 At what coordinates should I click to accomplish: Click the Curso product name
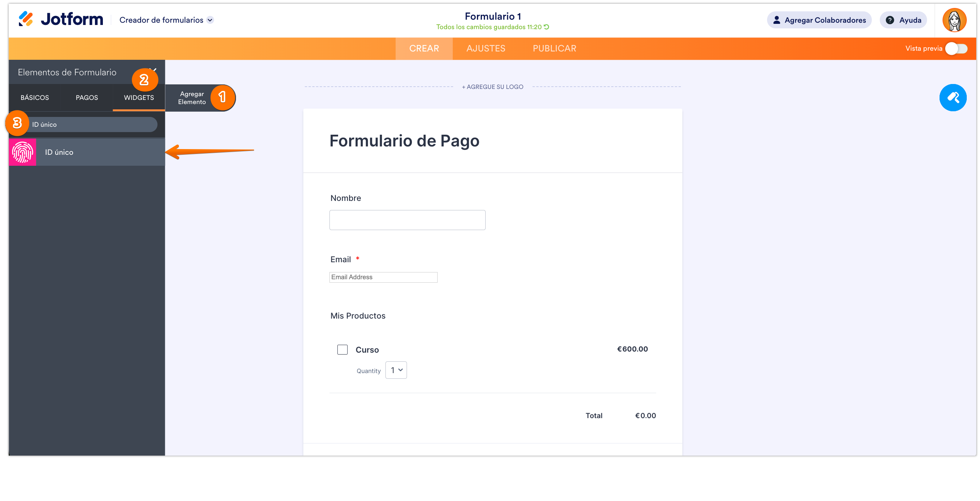click(x=367, y=350)
